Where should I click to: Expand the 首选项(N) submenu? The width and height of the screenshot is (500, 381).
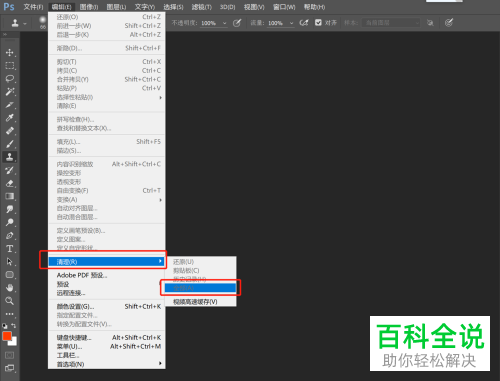click(x=107, y=364)
